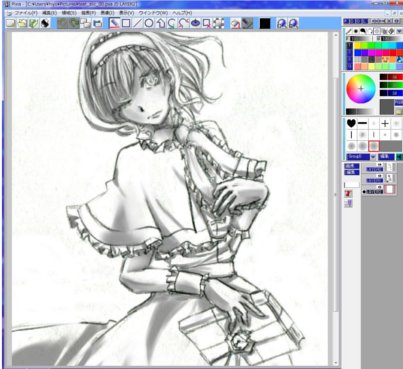Image resolution: width=403 pixels, height=369 pixels.
Task: Click the grayscale gradient bar under the color wheel
Action: click(361, 112)
